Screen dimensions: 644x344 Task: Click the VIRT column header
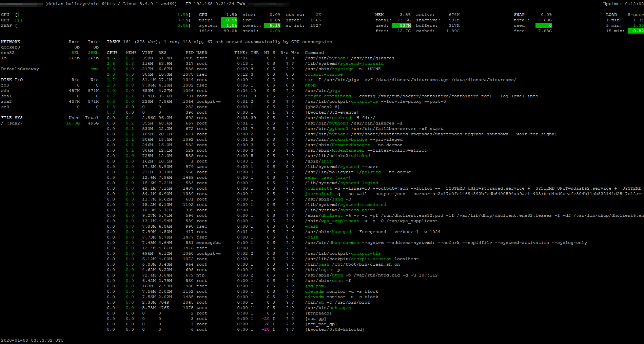coord(148,53)
